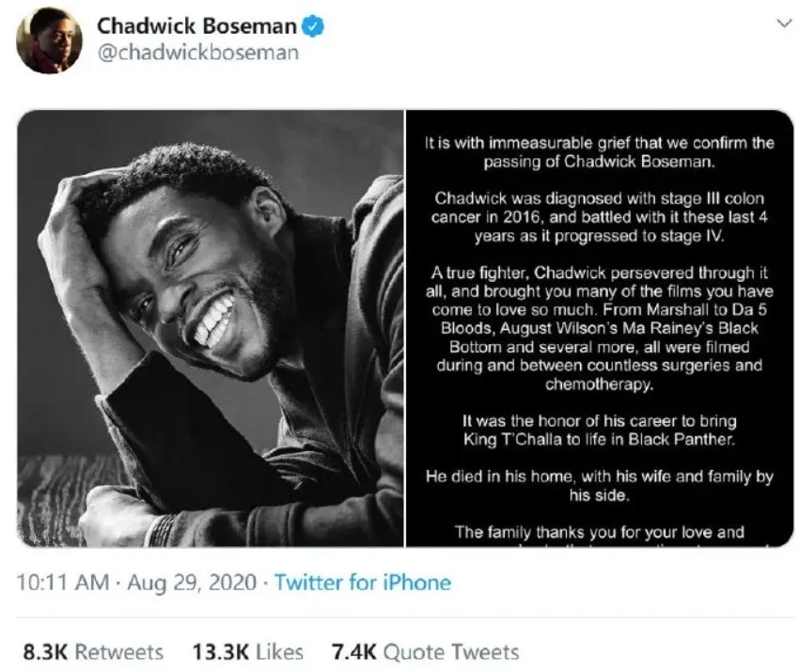Click the Retweets label
This screenshot has width=799, height=672.
click(118, 651)
